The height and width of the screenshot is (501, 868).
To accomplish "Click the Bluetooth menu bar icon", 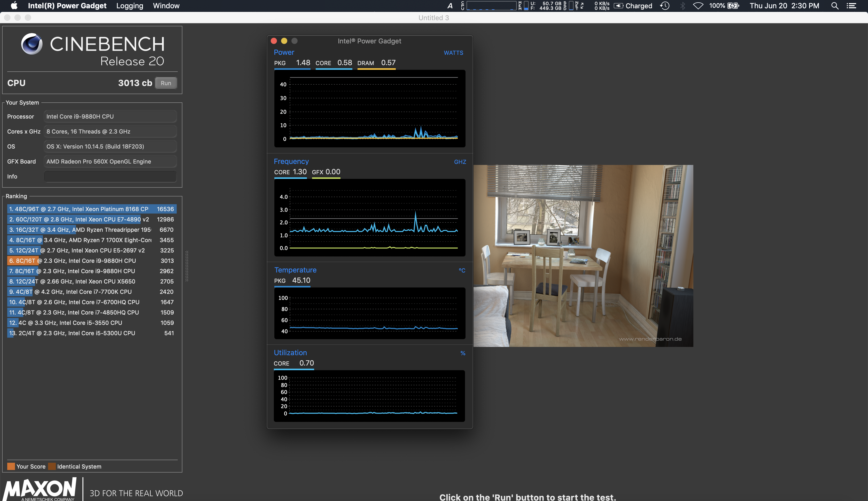I will (683, 5).
